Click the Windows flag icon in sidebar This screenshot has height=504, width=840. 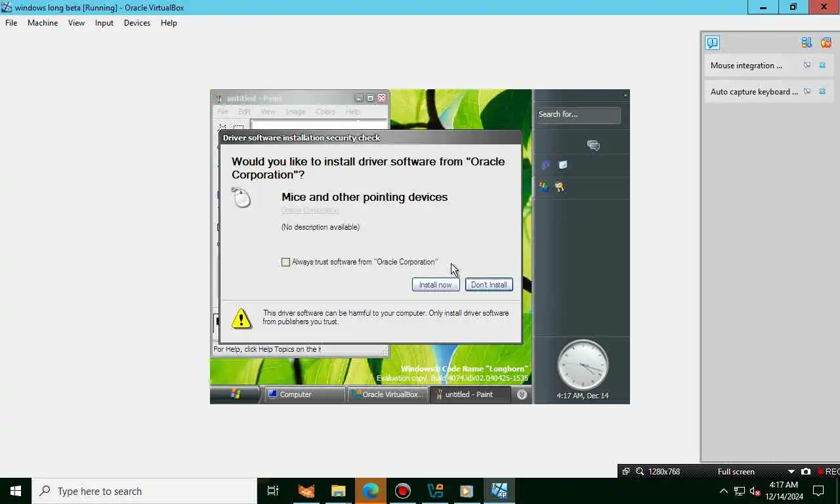click(543, 186)
